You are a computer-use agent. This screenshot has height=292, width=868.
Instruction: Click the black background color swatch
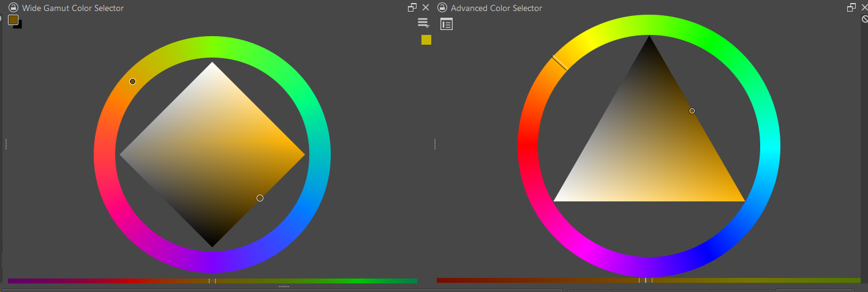20,26
